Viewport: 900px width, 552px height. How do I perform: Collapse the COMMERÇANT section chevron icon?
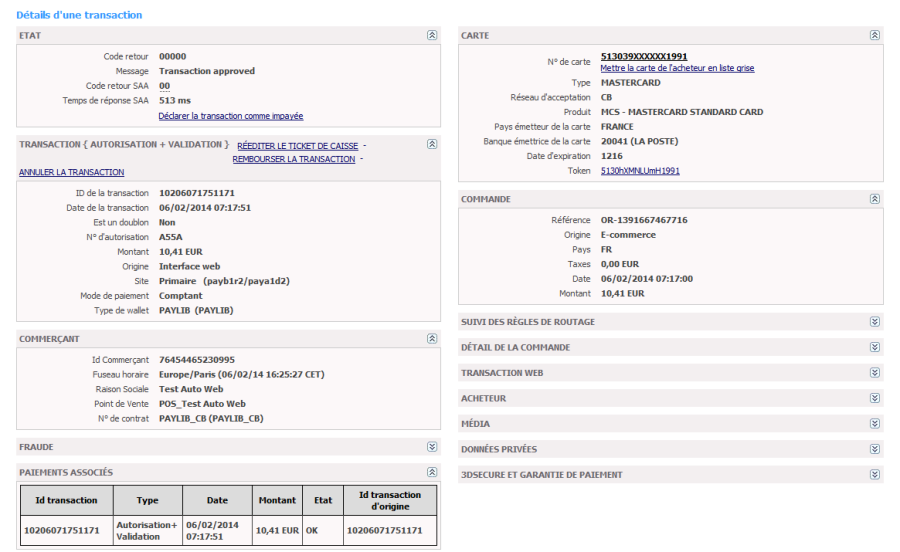coord(432,339)
